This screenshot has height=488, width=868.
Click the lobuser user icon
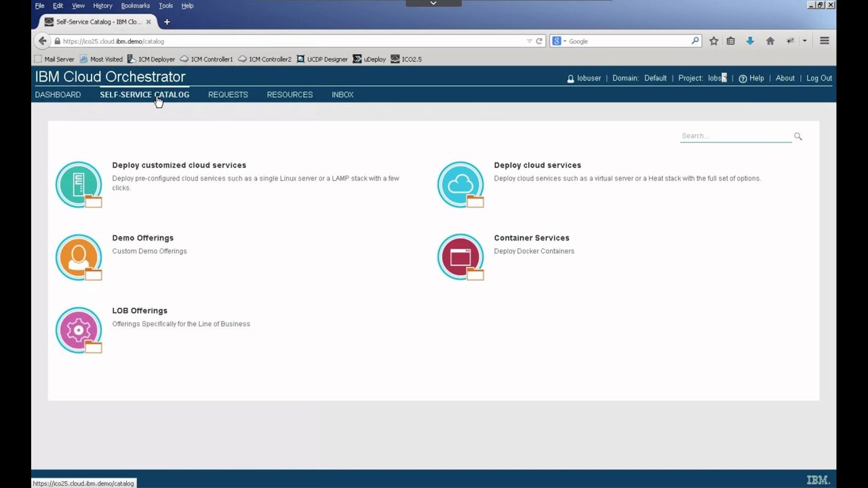pyautogui.click(x=570, y=79)
